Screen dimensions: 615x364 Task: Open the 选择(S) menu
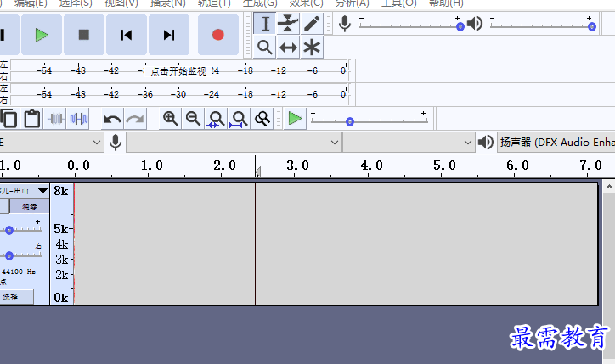point(76,3)
